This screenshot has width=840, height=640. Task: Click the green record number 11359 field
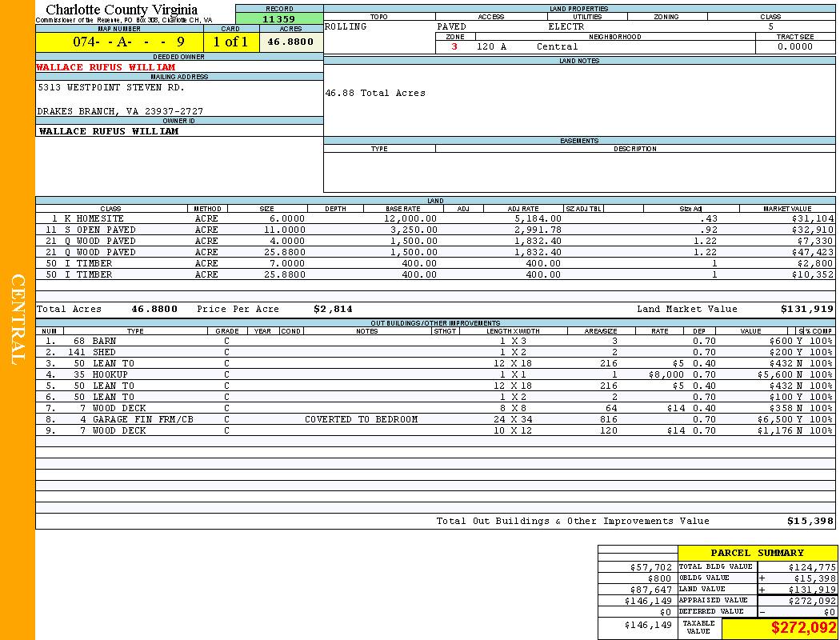tap(279, 19)
